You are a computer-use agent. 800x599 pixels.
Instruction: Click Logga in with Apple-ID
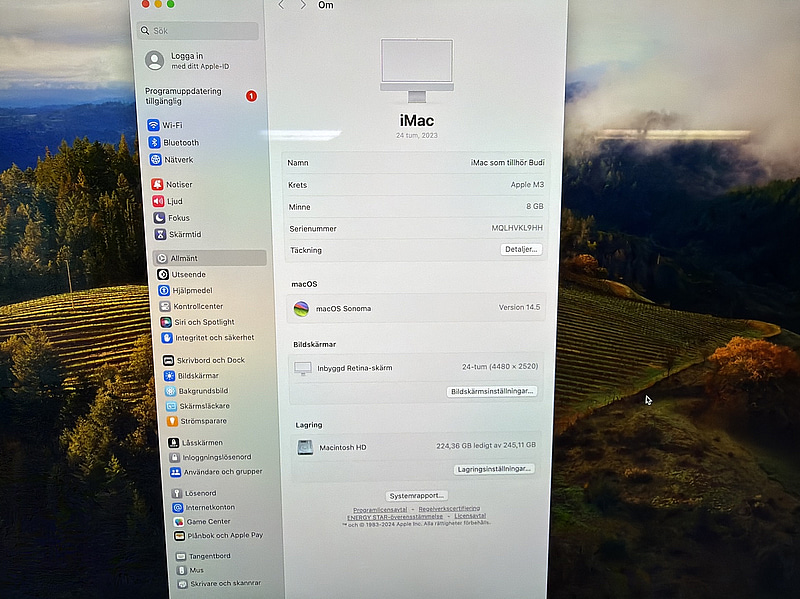(190, 61)
